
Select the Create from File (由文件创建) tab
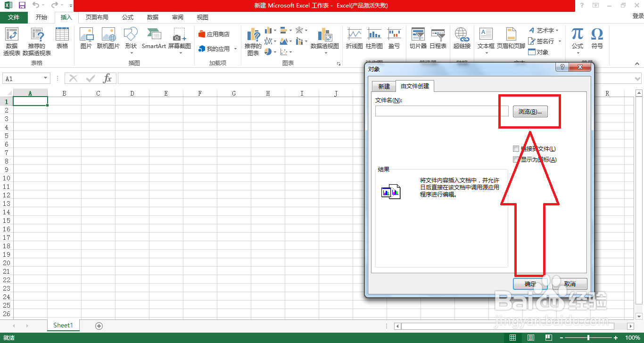coord(415,86)
